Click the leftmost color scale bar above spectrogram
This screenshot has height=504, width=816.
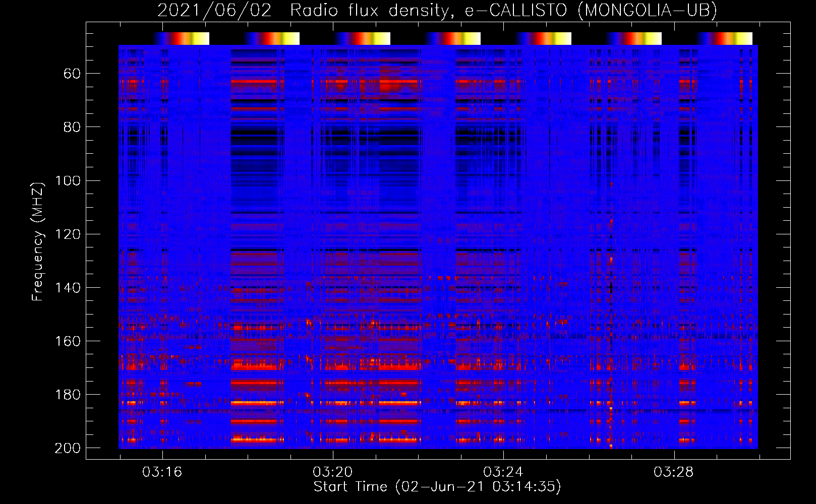182,38
